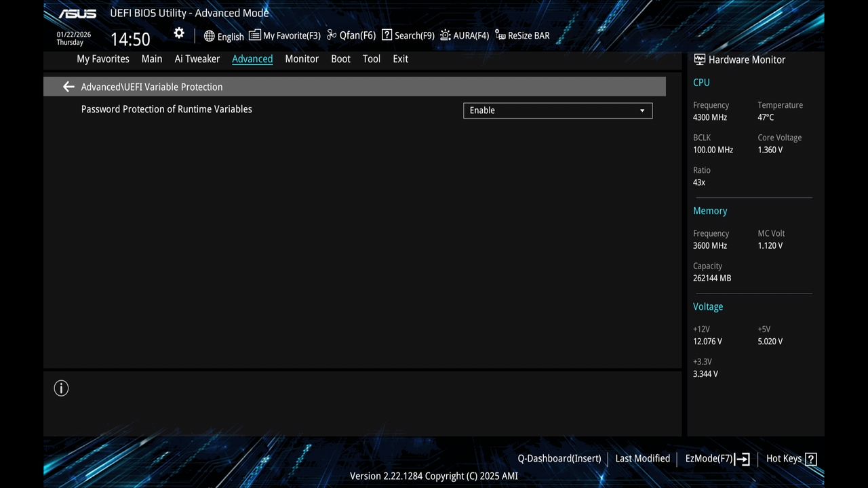Click Last Modified to view recent changes

click(x=642, y=459)
